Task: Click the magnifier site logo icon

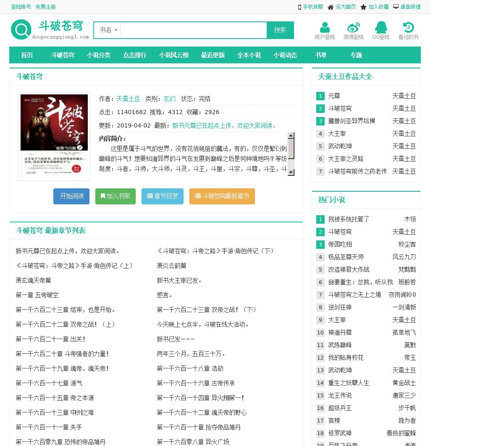Action: (21, 30)
